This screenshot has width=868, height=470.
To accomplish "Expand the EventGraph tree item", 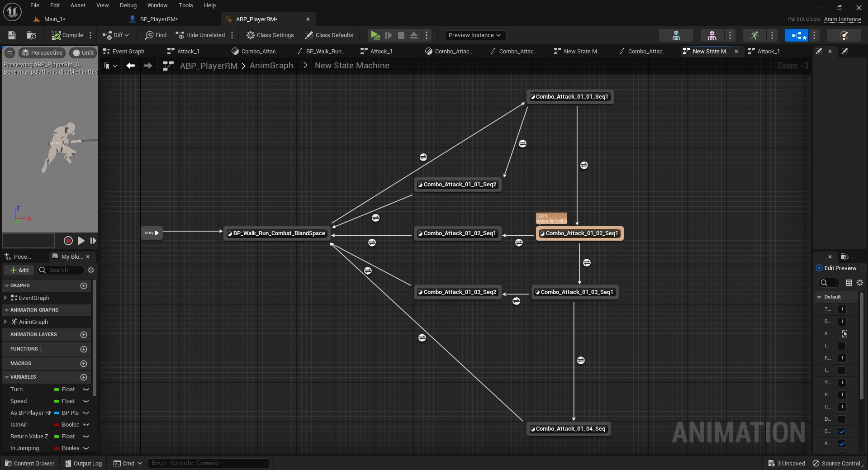I will coord(5,298).
